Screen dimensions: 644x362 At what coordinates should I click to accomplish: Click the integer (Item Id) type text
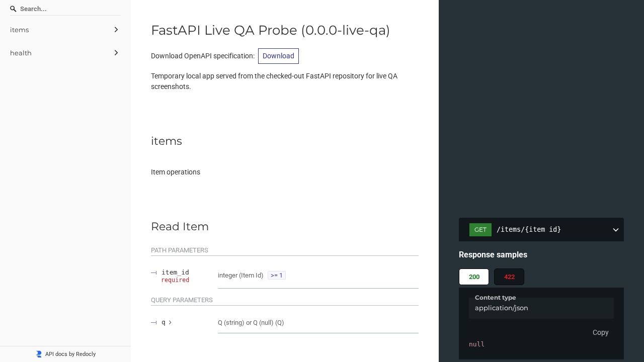(240, 276)
